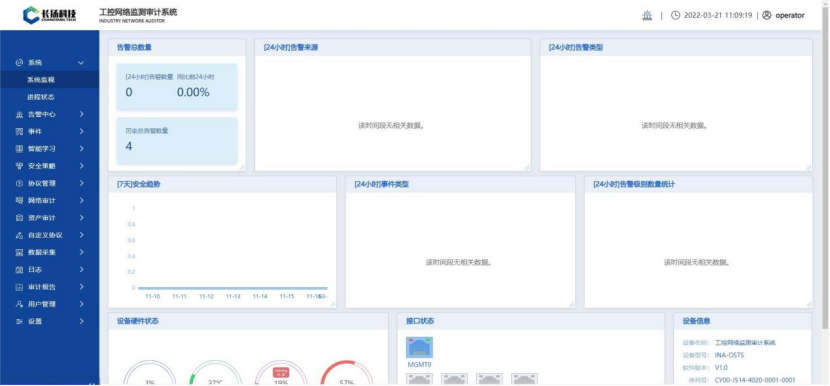This screenshot has width=830, height=386.
Task: Click the 历史总告警数量 card showing 4
Action: pyautogui.click(x=177, y=141)
